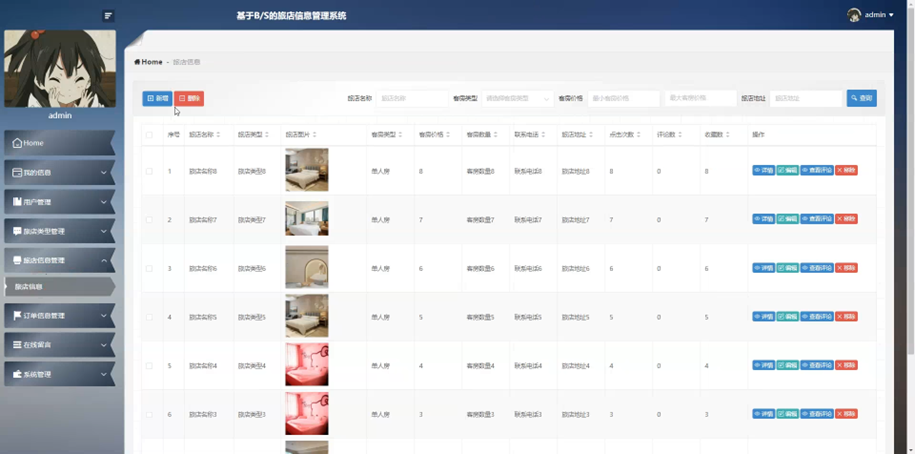Click the Home breadcrumb link

(148, 62)
